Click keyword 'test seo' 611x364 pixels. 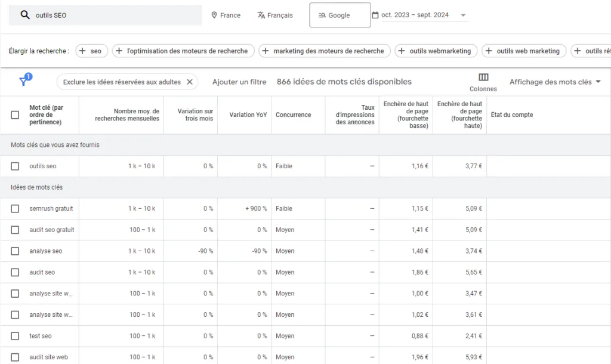(40, 336)
